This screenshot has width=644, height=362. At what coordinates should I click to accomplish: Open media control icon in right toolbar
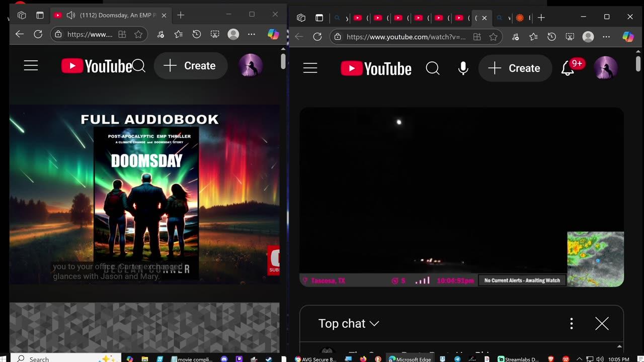(x=515, y=37)
